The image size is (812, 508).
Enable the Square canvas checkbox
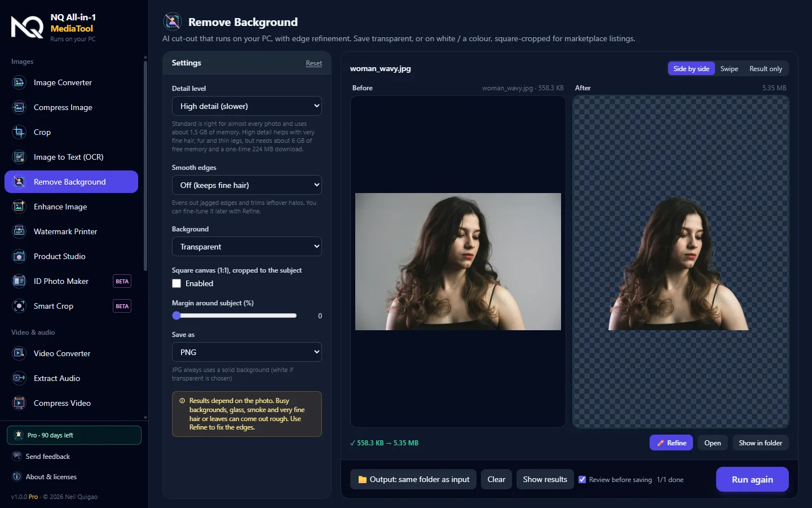click(176, 283)
